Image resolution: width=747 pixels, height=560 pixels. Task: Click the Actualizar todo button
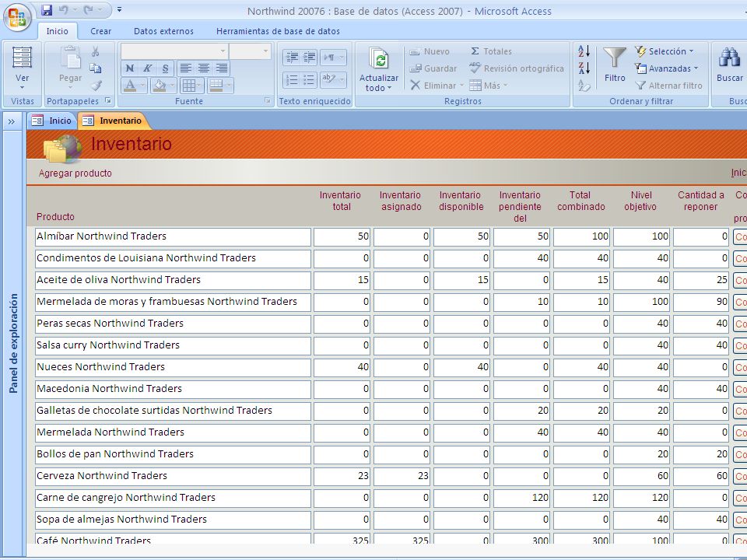tap(379, 69)
